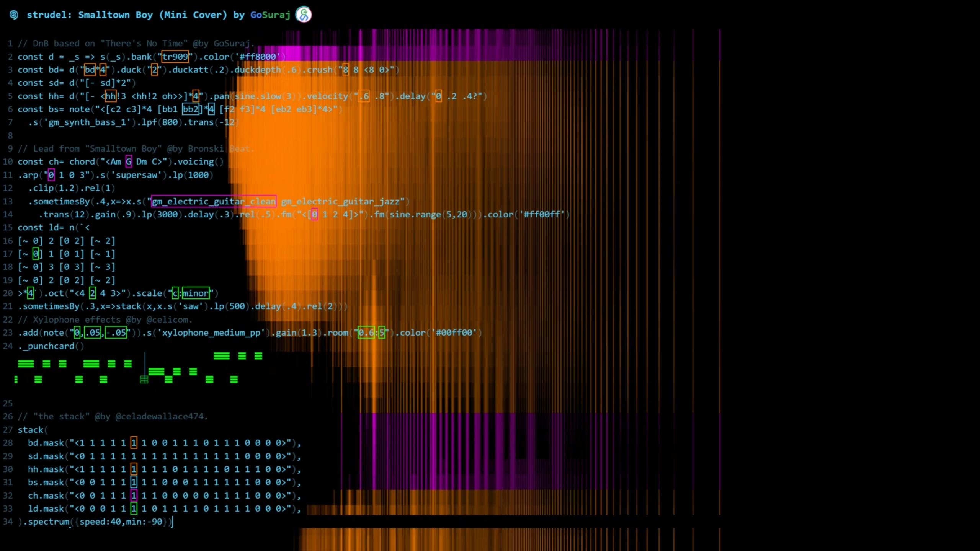Click line number 10 in the gutter
980x551 pixels.
click(8, 161)
